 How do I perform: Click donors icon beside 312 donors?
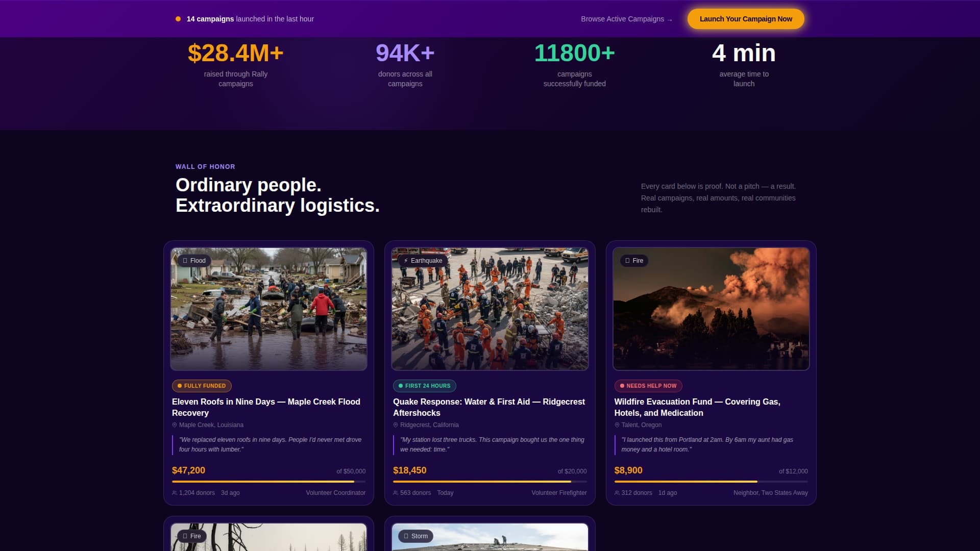(617, 493)
